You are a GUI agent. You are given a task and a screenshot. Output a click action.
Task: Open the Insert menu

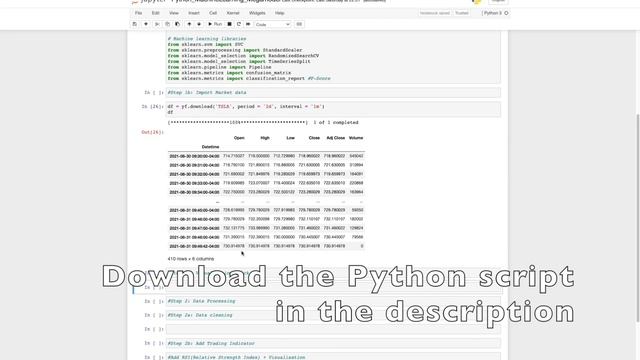click(194, 13)
